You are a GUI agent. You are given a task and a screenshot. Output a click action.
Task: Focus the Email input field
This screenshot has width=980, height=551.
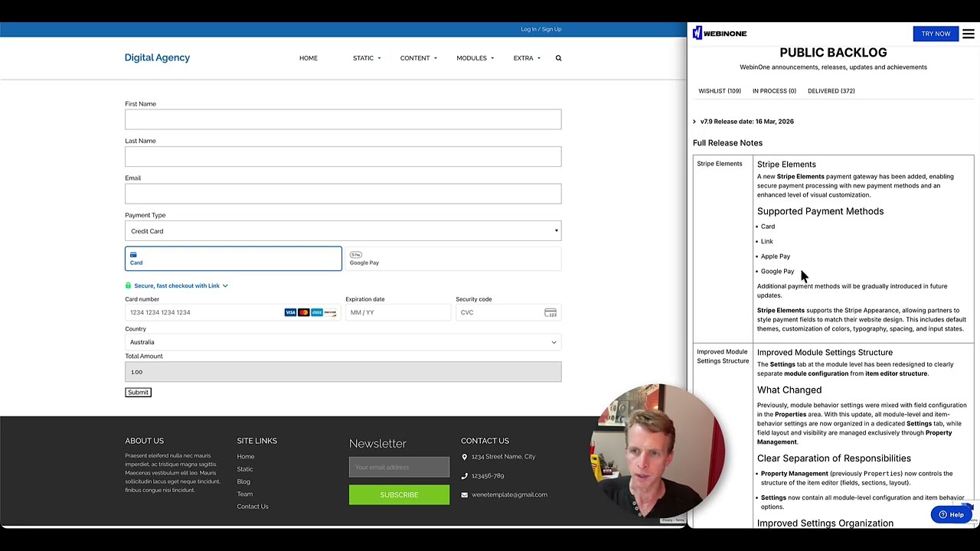point(343,194)
